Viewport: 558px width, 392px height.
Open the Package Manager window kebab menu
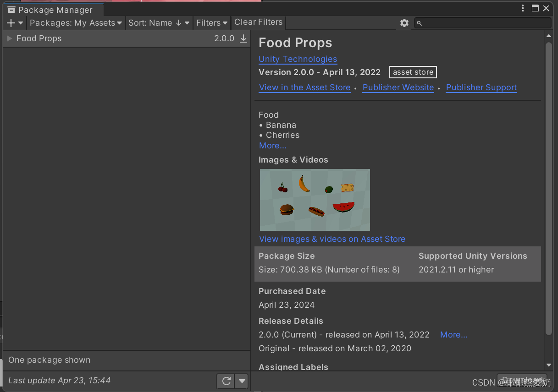tap(523, 8)
